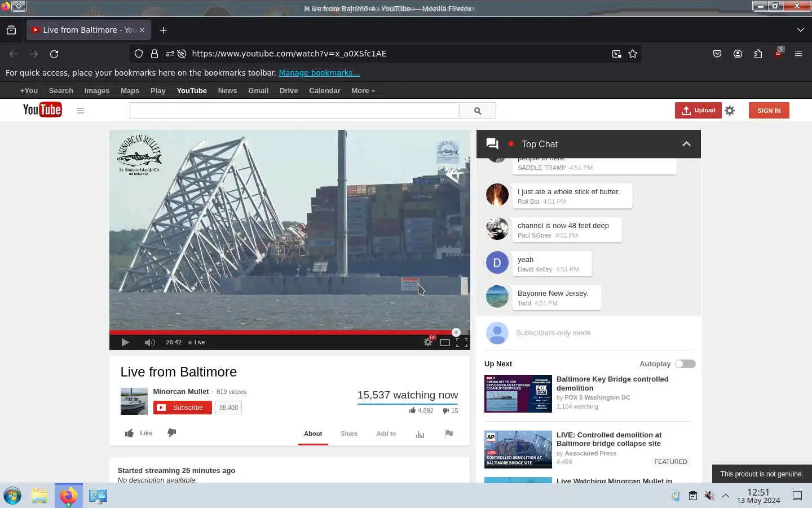Enter fullscreen video mode
This screenshot has width=812, height=508.
click(462, 342)
